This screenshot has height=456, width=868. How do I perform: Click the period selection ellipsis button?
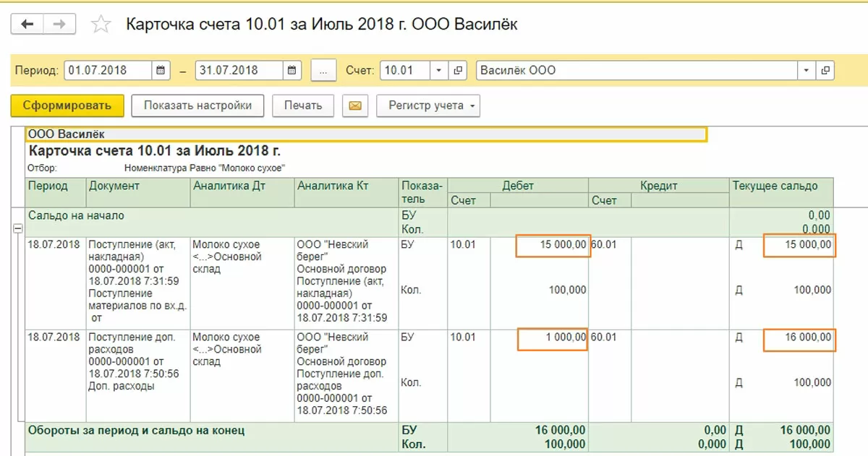pyautogui.click(x=323, y=70)
